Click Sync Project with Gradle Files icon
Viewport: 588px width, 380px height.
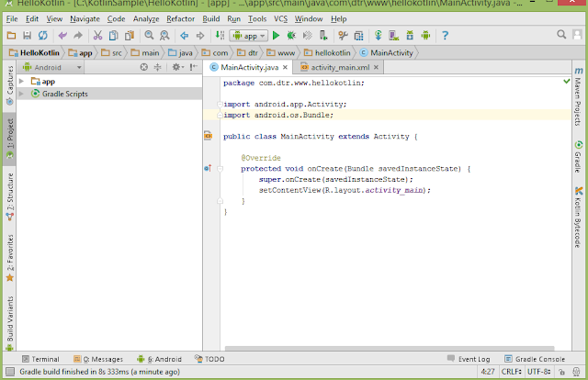[378, 36]
